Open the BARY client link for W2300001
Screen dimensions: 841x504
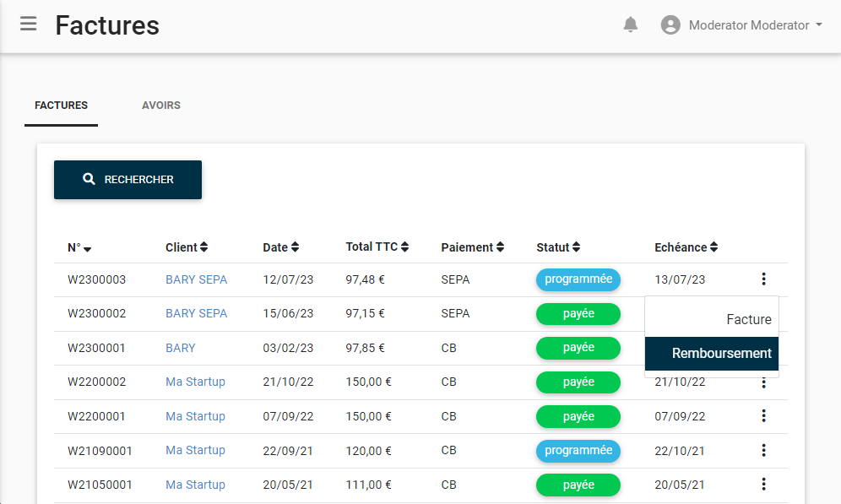click(180, 348)
